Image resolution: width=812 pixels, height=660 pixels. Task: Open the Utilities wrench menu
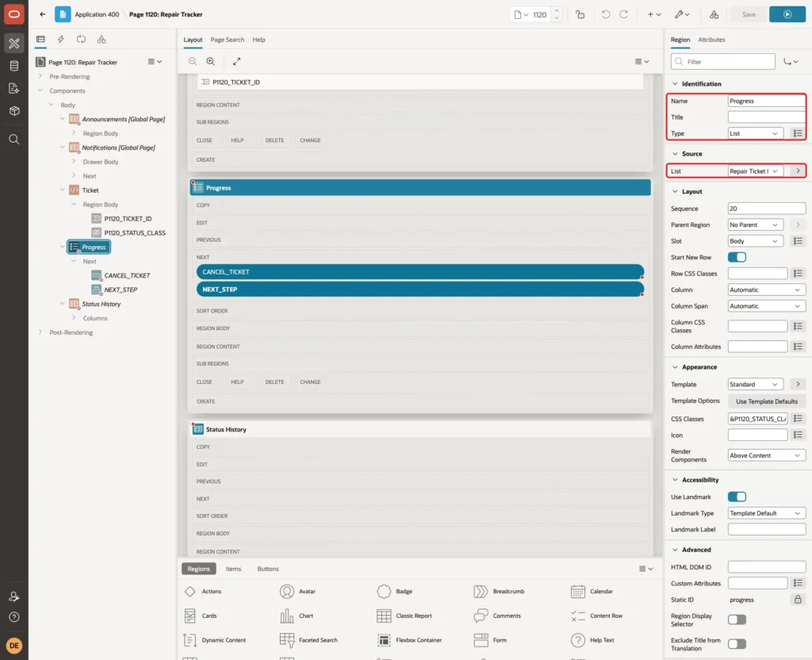click(682, 14)
